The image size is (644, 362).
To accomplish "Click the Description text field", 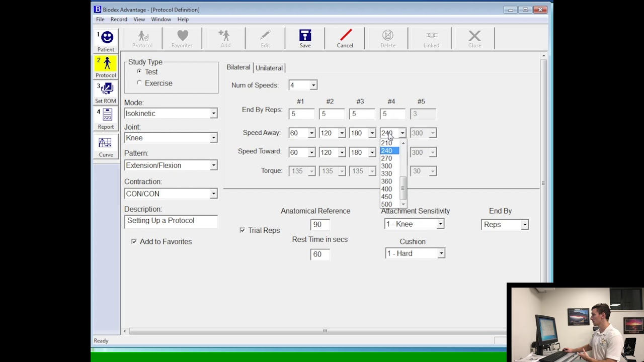I will click(171, 221).
